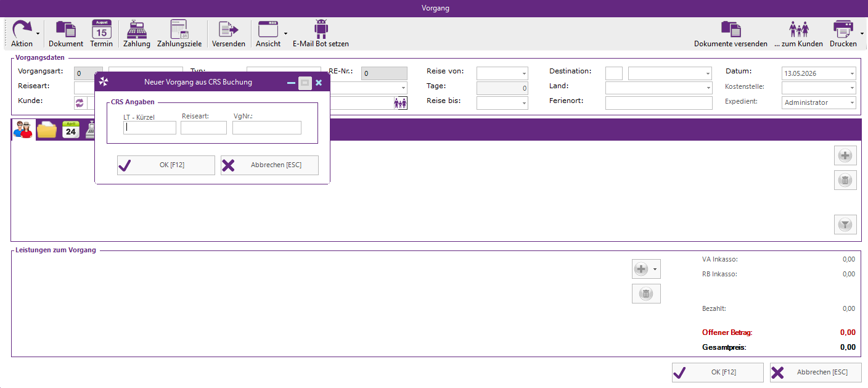Click the VgNr. input field

pos(267,128)
